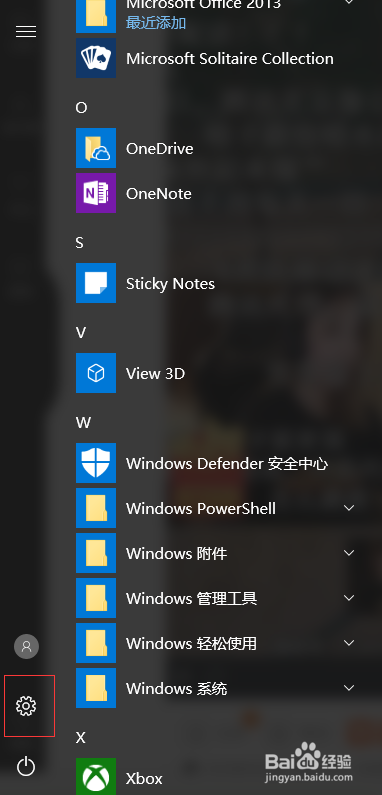
Task: Jump to letter index via heading O
Action: 81,107
